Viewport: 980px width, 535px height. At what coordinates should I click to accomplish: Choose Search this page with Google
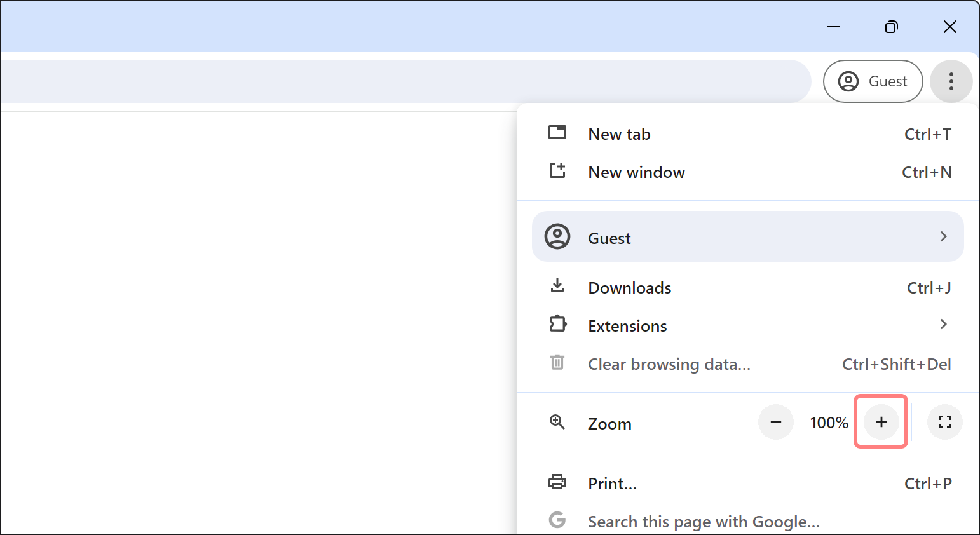pyautogui.click(x=703, y=522)
